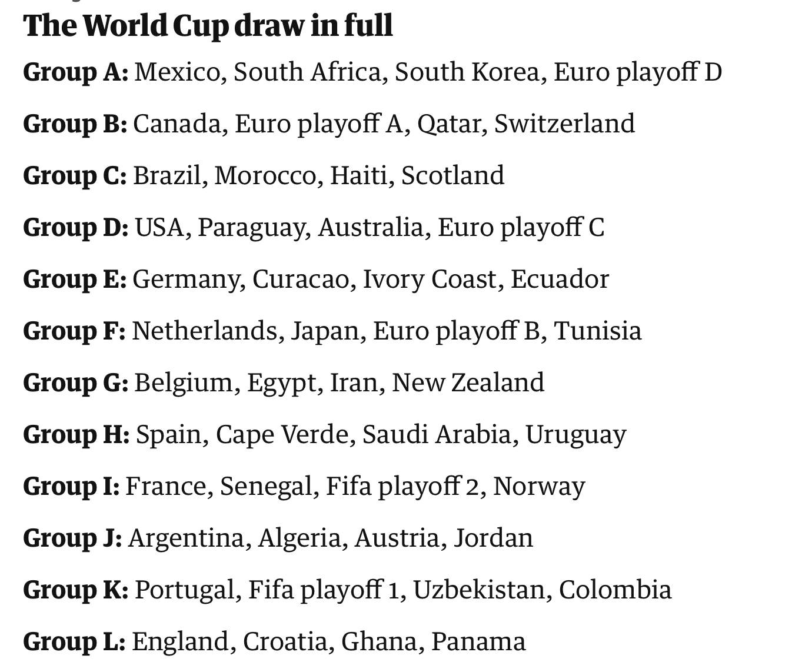Select the 'Group A:' bold label
The image size is (792, 672).
pos(76,72)
